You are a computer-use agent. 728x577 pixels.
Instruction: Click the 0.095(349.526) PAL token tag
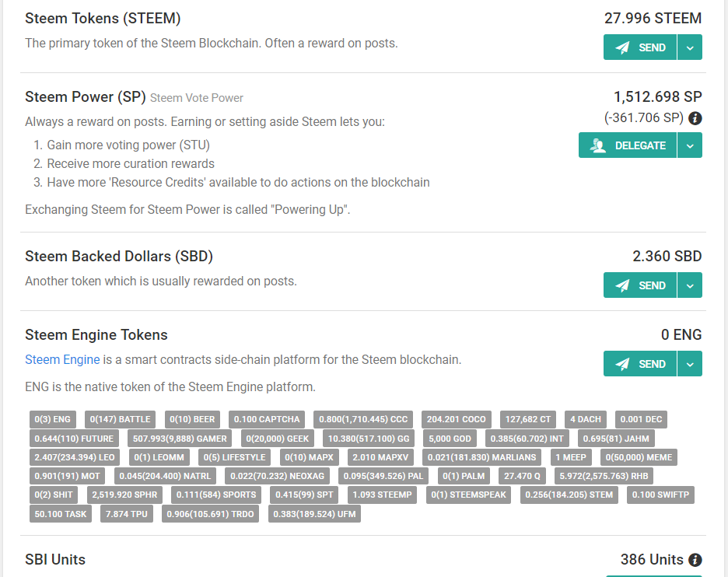tap(383, 476)
